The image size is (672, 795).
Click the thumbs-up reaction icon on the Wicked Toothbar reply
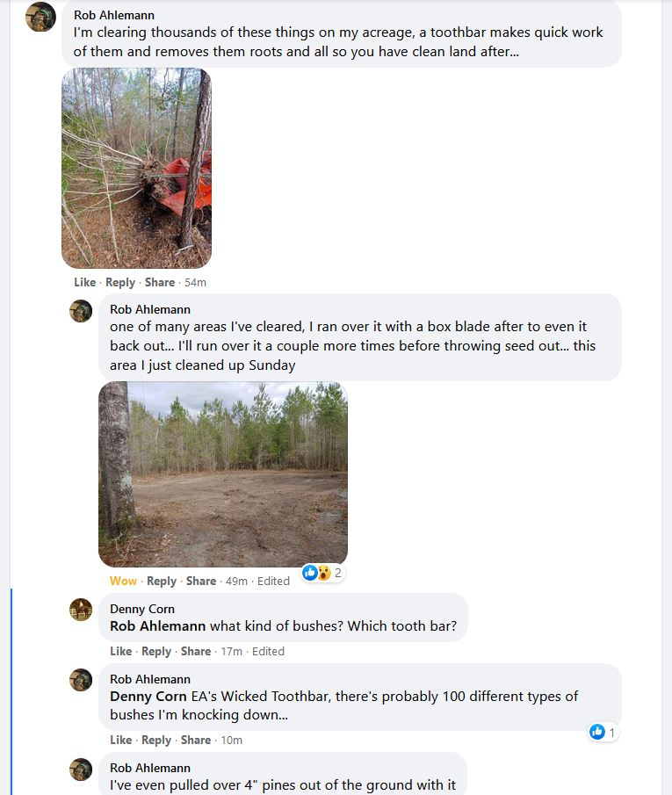(x=597, y=732)
